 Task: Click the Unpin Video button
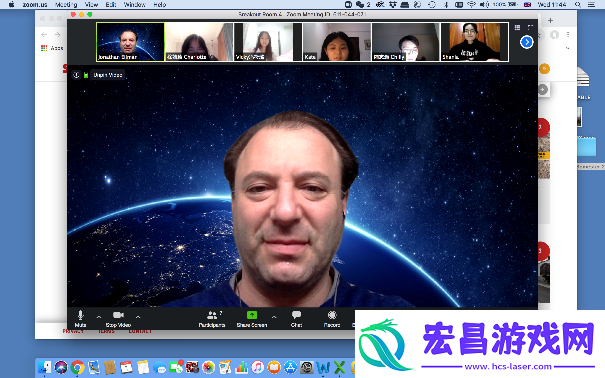tap(108, 75)
